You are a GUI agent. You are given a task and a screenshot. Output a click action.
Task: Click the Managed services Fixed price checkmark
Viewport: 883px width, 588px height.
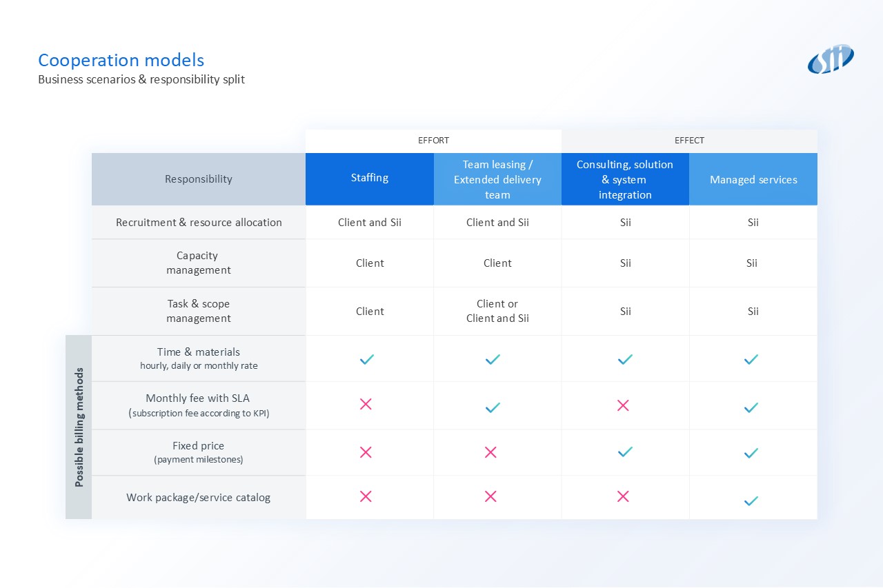[x=751, y=453]
